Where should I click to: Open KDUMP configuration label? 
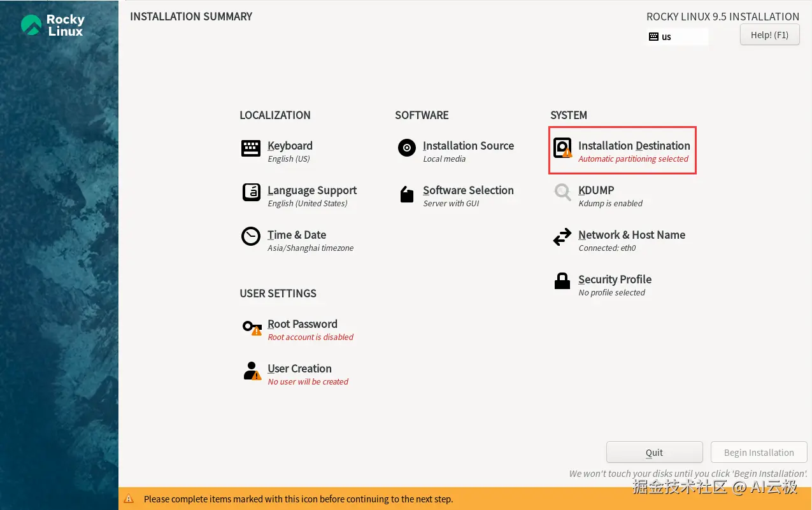coord(596,190)
